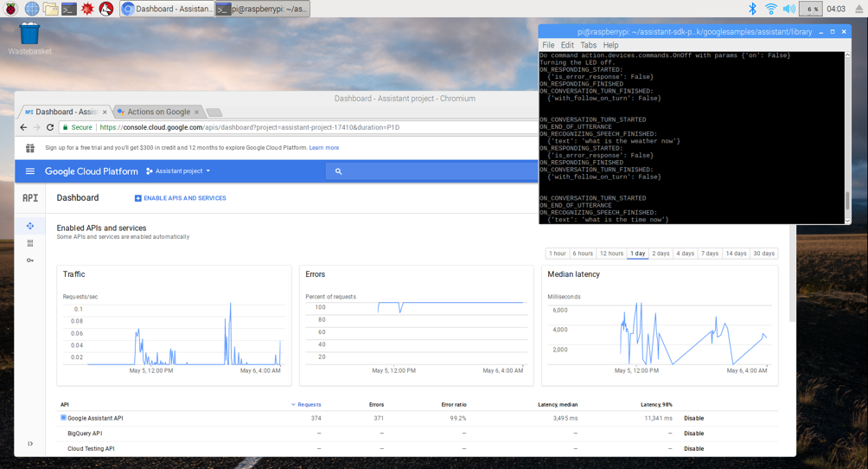Screen dimensions: 868x469
Task: Reload the Chromium page
Action: [x=50, y=127]
